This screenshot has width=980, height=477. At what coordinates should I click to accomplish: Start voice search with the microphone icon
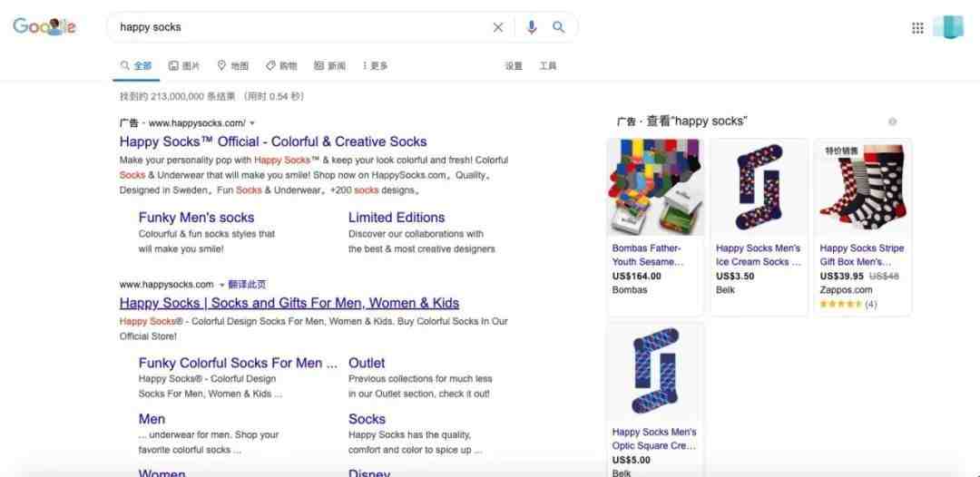[531, 27]
